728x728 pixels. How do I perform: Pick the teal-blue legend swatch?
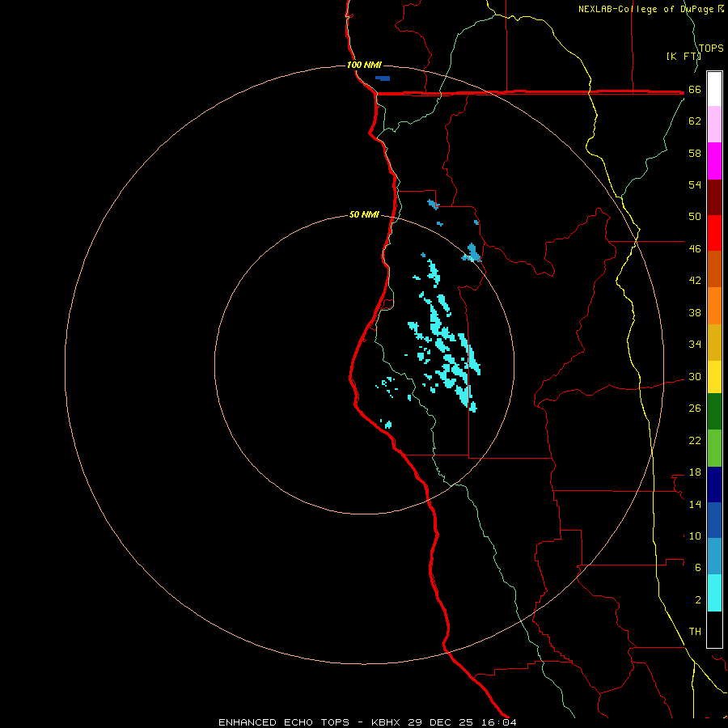[x=714, y=557]
